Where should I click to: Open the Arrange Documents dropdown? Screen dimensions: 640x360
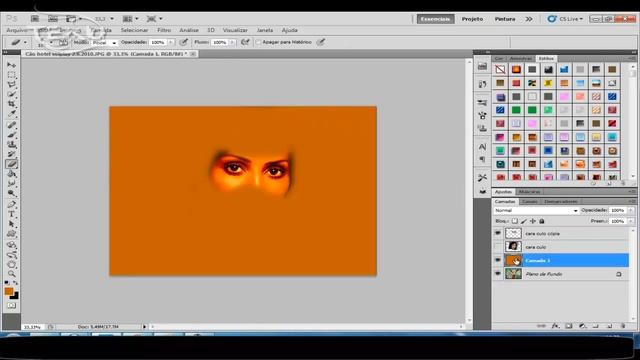[131, 19]
